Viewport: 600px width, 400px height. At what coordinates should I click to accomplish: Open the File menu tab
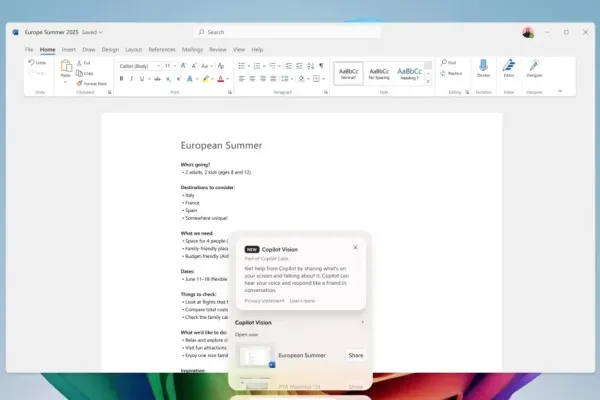click(29, 49)
